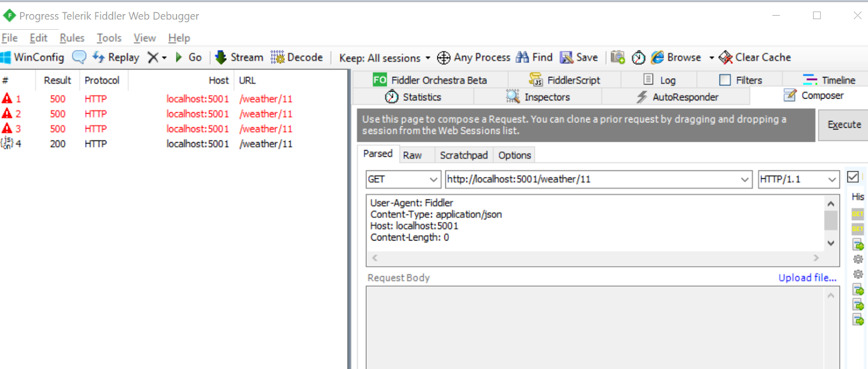
Task: Toggle the checkbox beside the HTTP version
Action: point(853,177)
